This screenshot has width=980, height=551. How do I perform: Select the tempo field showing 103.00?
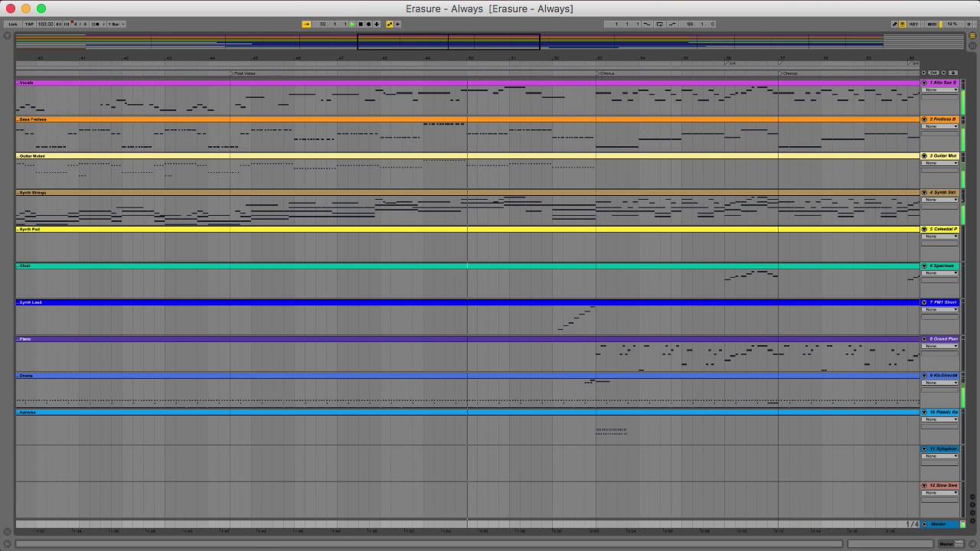pyautogui.click(x=45, y=24)
